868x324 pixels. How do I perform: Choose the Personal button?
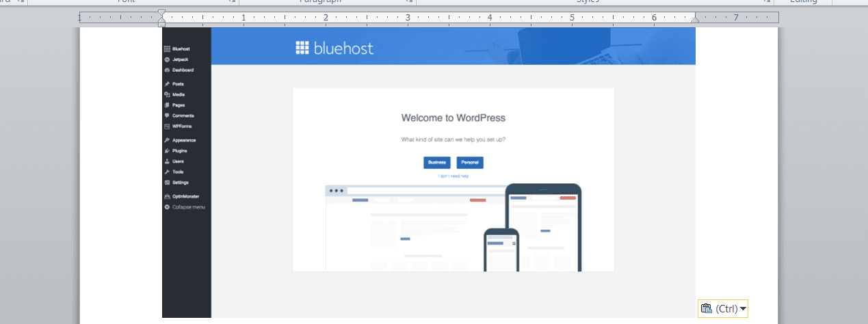pos(470,163)
